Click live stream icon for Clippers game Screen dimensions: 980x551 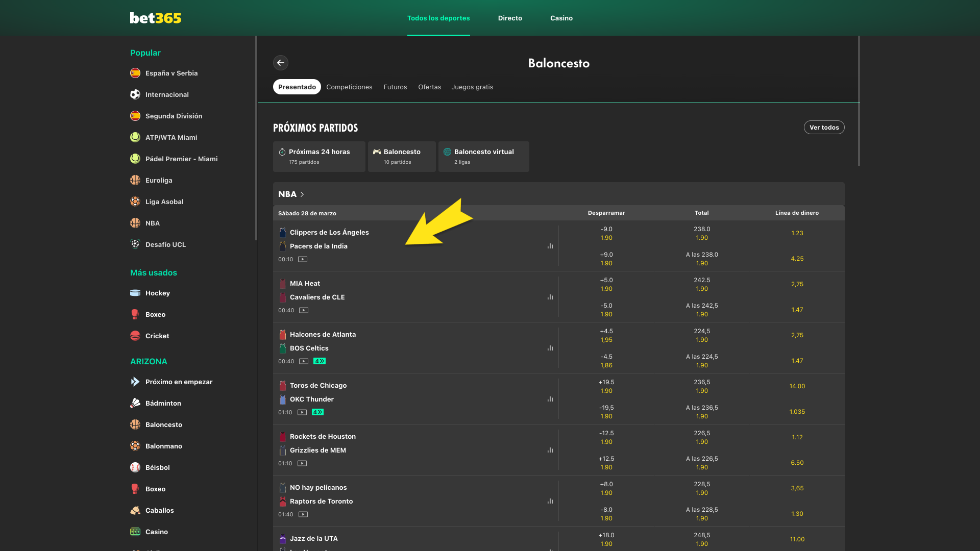pyautogui.click(x=303, y=259)
